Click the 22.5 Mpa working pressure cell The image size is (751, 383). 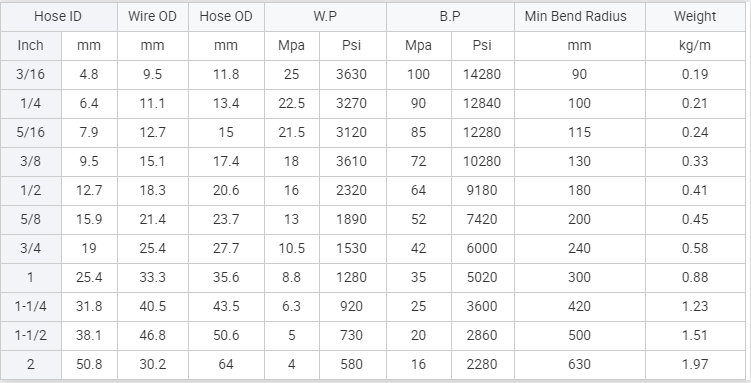click(292, 104)
